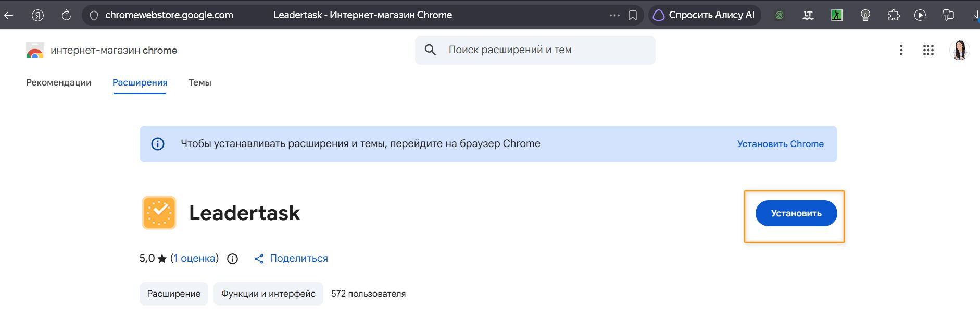Focus the Поиск расширений и тем field
The image size is (980, 329).
pyautogui.click(x=535, y=50)
